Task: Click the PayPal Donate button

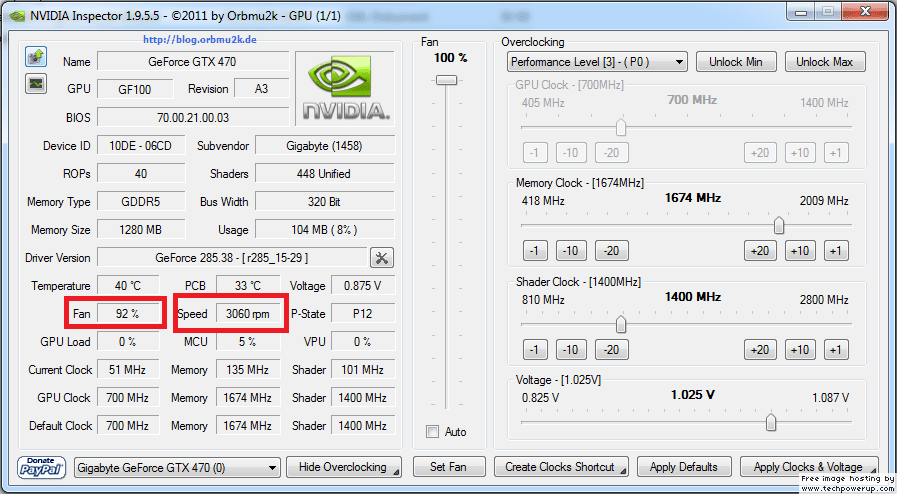Action: [41, 467]
